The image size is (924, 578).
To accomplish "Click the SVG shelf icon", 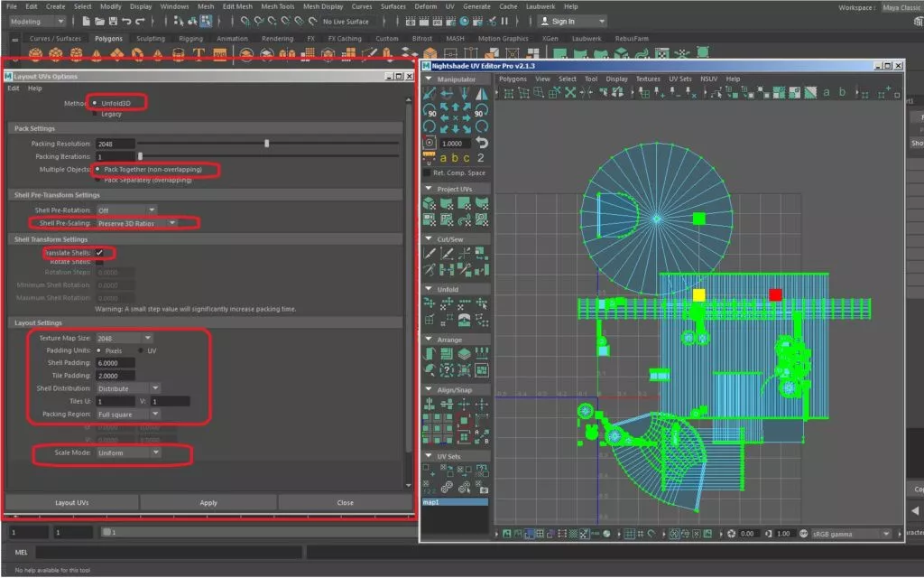I will [219, 54].
